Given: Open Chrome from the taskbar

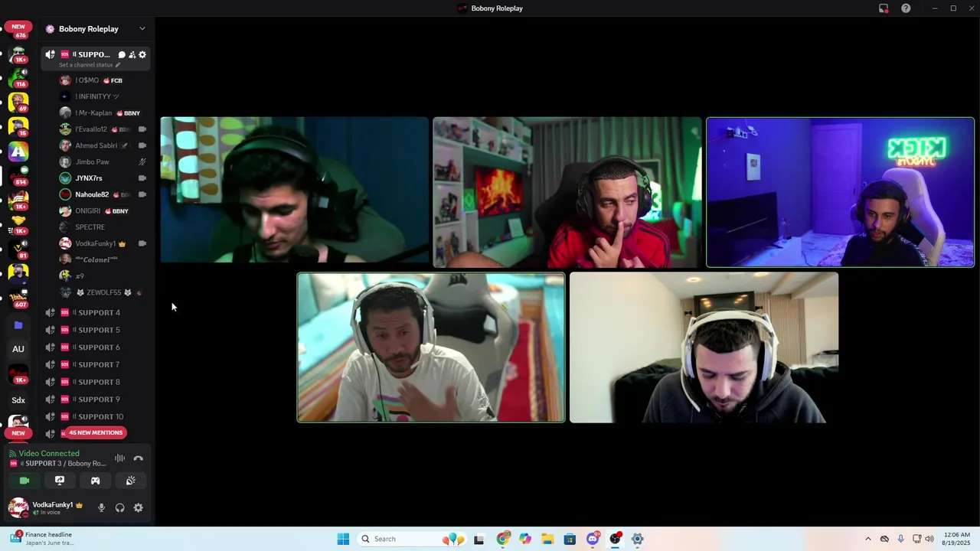Looking at the screenshot, I should [503, 539].
